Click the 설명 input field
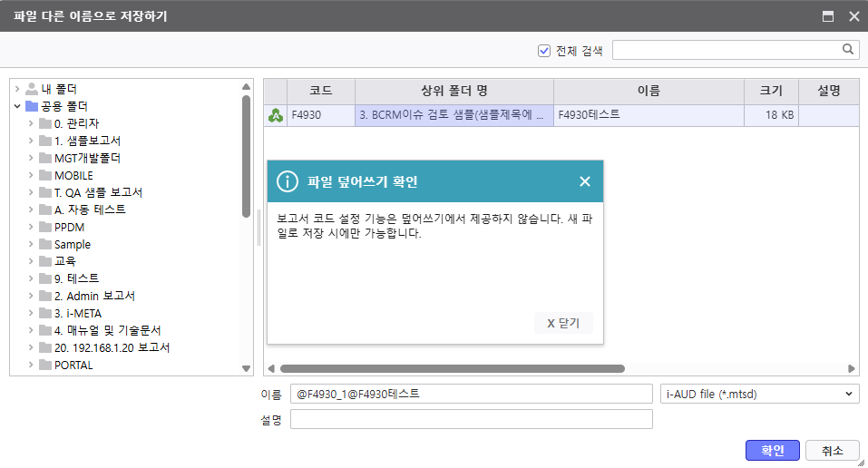Viewport: 868px width, 468px height. pyautogui.click(x=471, y=419)
